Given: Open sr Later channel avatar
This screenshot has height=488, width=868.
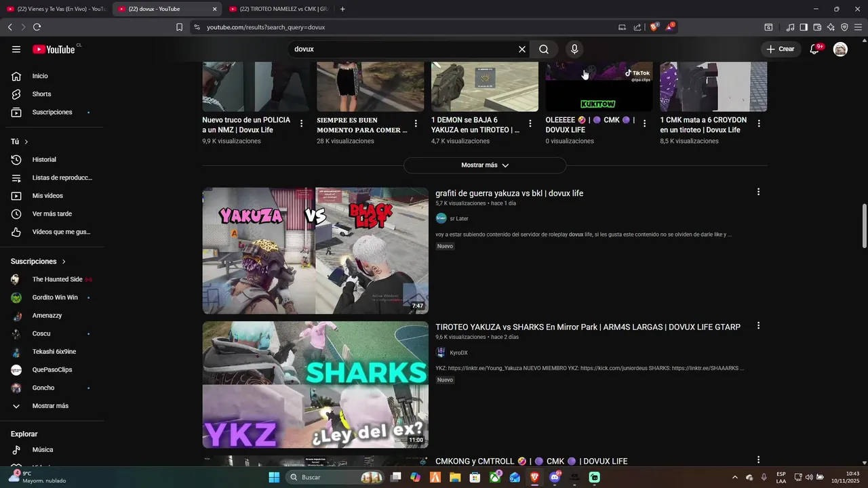Looking at the screenshot, I should pyautogui.click(x=441, y=218).
